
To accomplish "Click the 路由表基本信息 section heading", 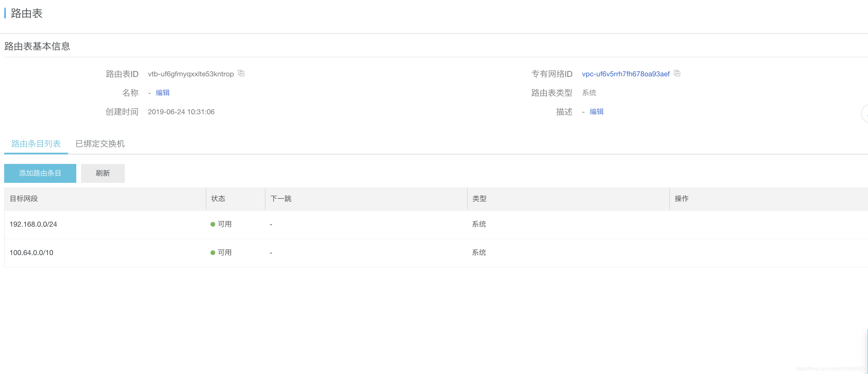I will pos(37,46).
